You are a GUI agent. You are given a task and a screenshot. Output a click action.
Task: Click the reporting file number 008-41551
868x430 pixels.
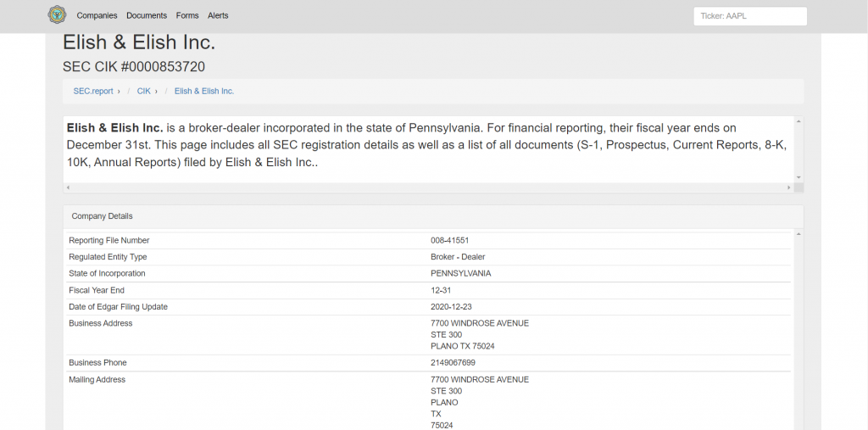pyautogui.click(x=449, y=241)
